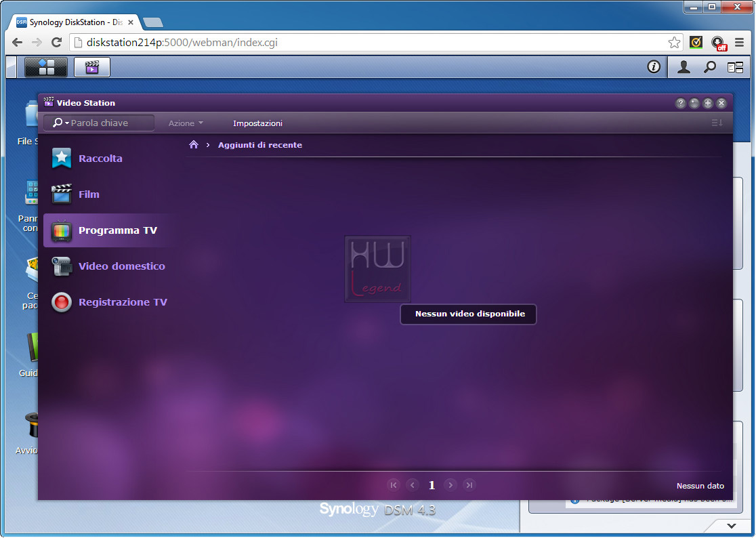The height and width of the screenshot is (538, 756).
Task: Maximize the Video Station window
Action: tap(708, 103)
